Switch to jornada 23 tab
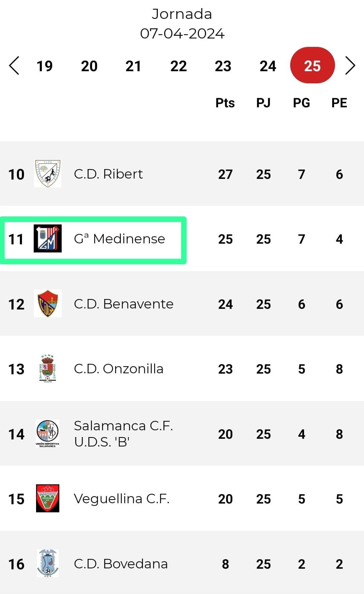The height and width of the screenshot is (594, 364). 223,66
